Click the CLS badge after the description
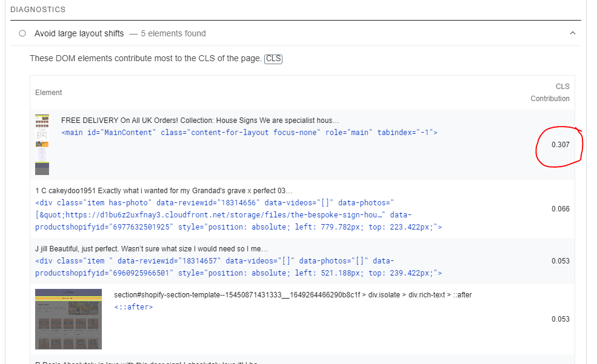Viewport: 597px width, 364px height. coord(273,59)
